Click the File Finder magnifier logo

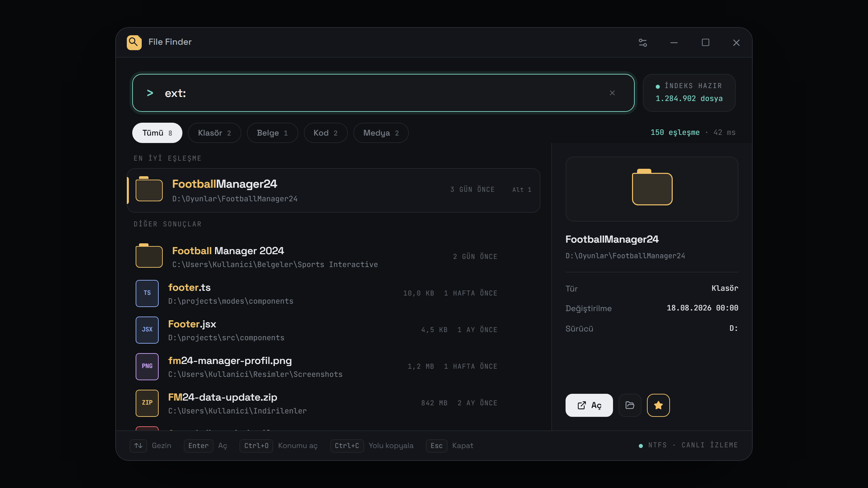[x=134, y=42]
